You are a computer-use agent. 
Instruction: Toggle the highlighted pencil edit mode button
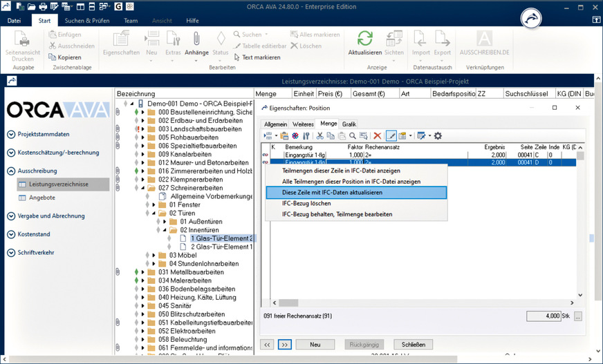coord(391,136)
